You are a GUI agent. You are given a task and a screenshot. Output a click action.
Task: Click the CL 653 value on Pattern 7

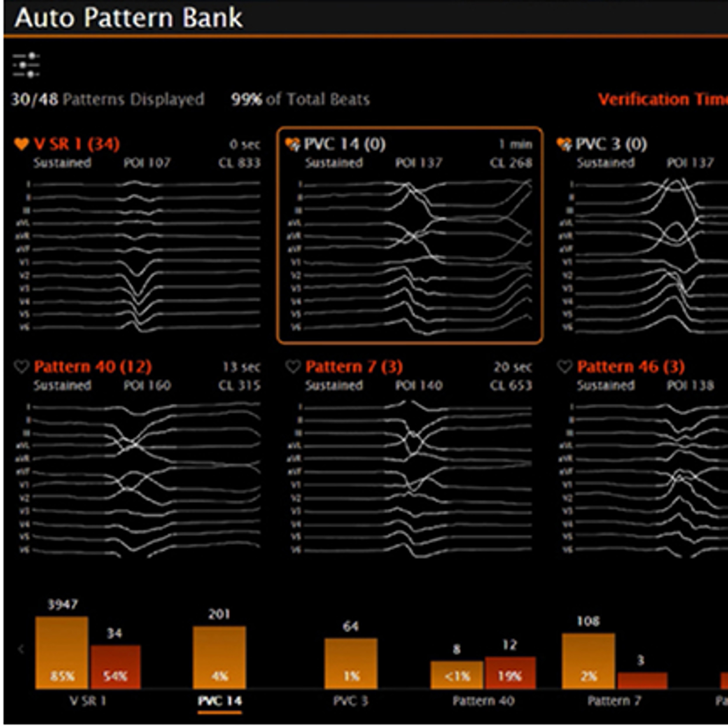[x=511, y=385]
